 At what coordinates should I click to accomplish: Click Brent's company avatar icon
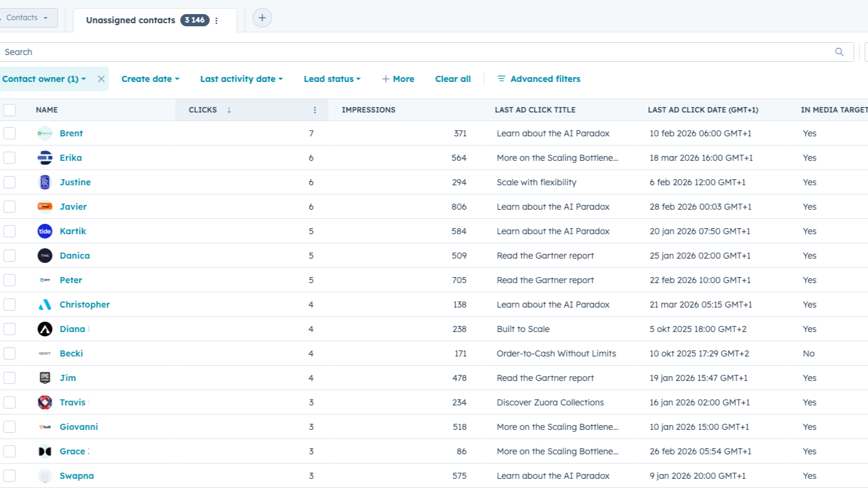(x=45, y=133)
